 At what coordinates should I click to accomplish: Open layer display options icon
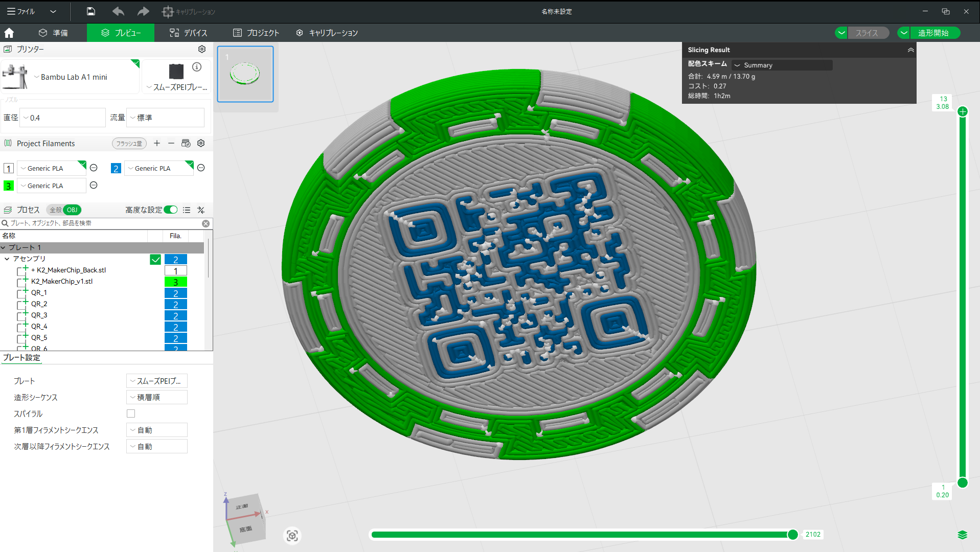(963, 535)
